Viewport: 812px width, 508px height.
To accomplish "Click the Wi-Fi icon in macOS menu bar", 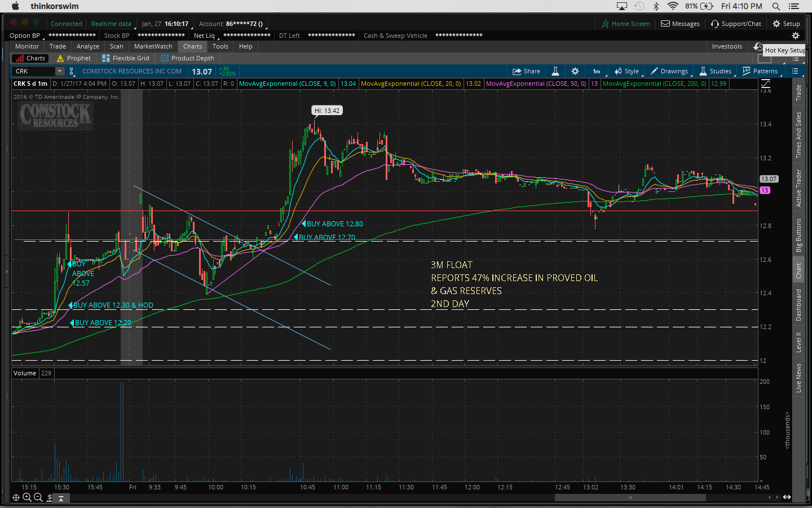I will click(673, 6).
